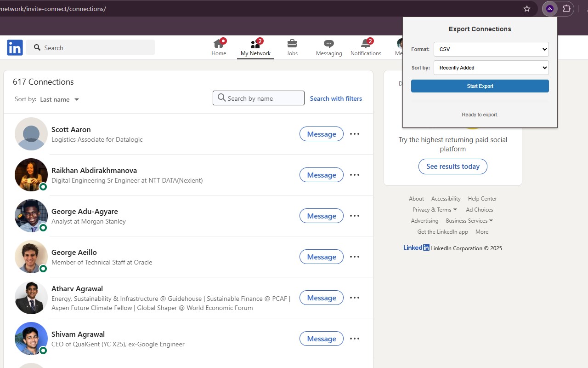588x368 pixels.
Task: Focus the LinkedIn Search field
Action: 90,47
